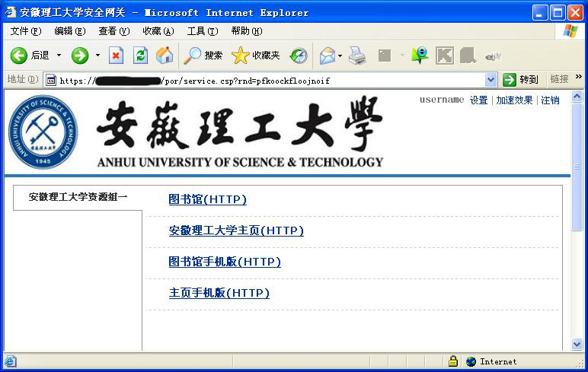Click the Back arrow button
The width and height of the screenshot is (588, 372).
(20, 56)
